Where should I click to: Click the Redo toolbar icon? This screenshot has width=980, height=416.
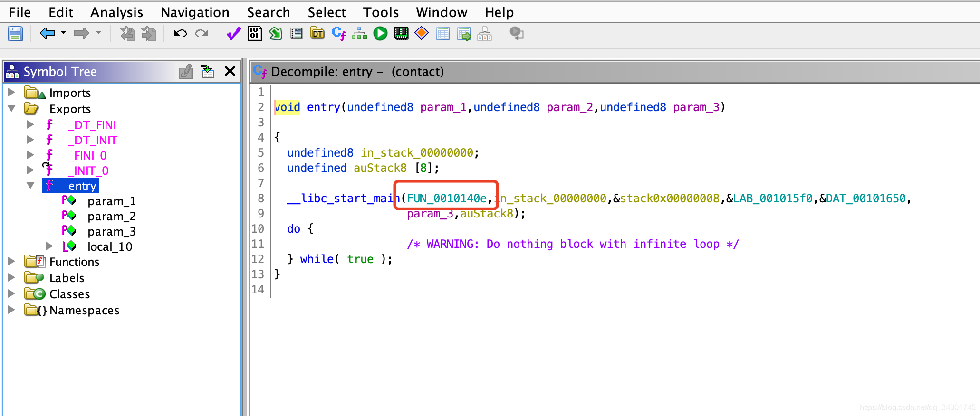[x=202, y=33]
